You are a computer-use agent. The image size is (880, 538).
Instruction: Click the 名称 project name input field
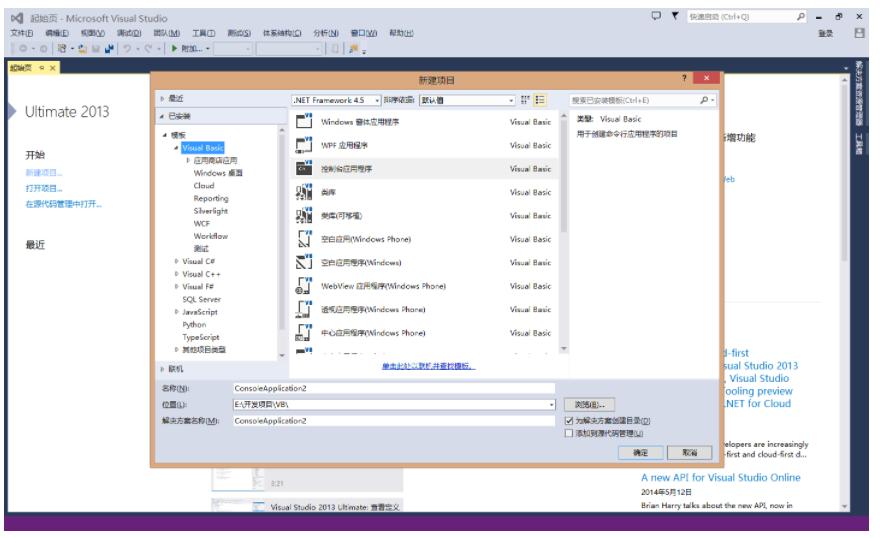[393, 387]
